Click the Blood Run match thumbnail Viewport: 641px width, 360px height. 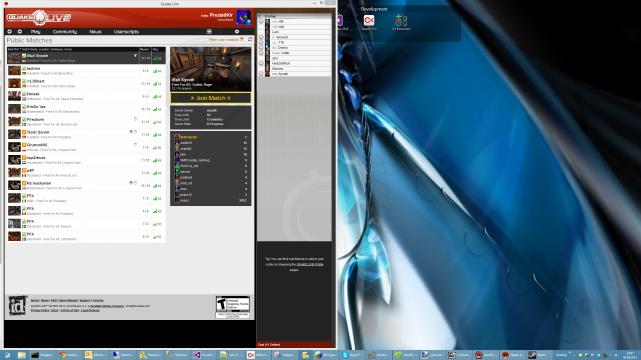coord(14,71)
